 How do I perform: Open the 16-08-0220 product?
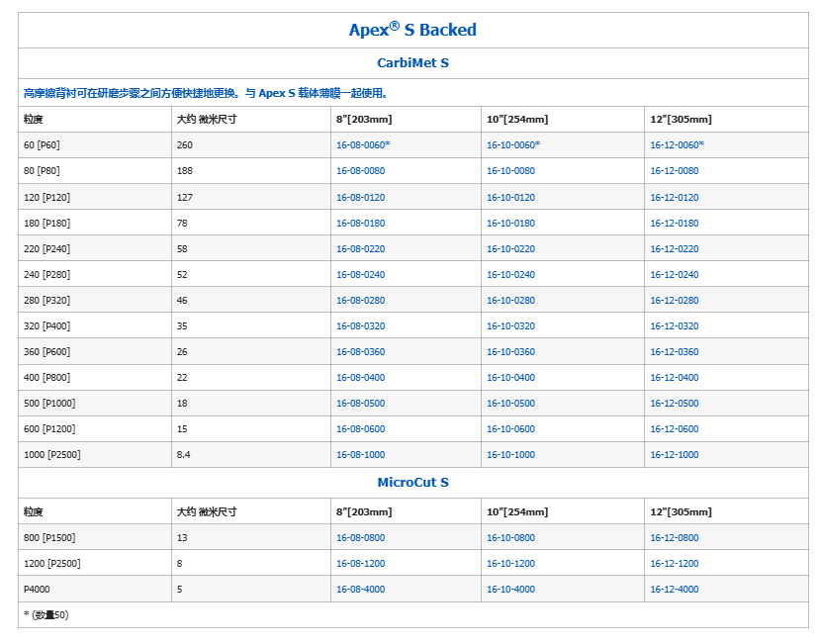click(x=360, y=248)
